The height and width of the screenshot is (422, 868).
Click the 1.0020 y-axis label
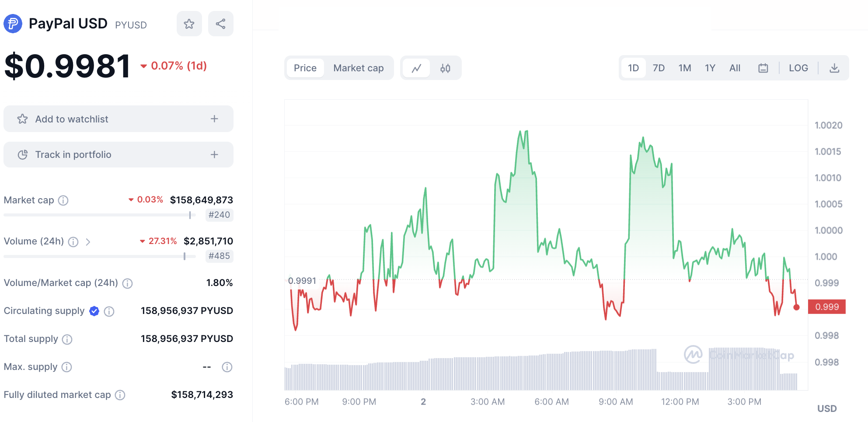[x=828, y=126]
